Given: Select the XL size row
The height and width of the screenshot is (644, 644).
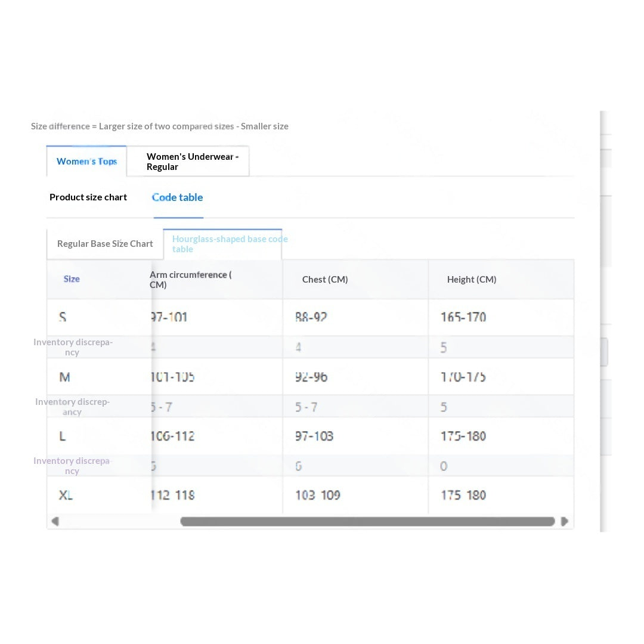Looking at the screenshot, I should 310,495.
